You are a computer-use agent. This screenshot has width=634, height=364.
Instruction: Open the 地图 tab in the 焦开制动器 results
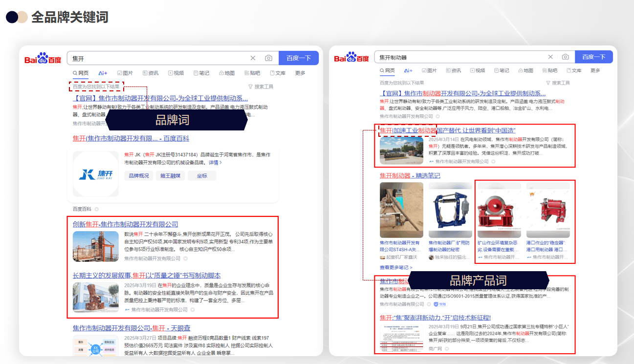coord(525,71)
